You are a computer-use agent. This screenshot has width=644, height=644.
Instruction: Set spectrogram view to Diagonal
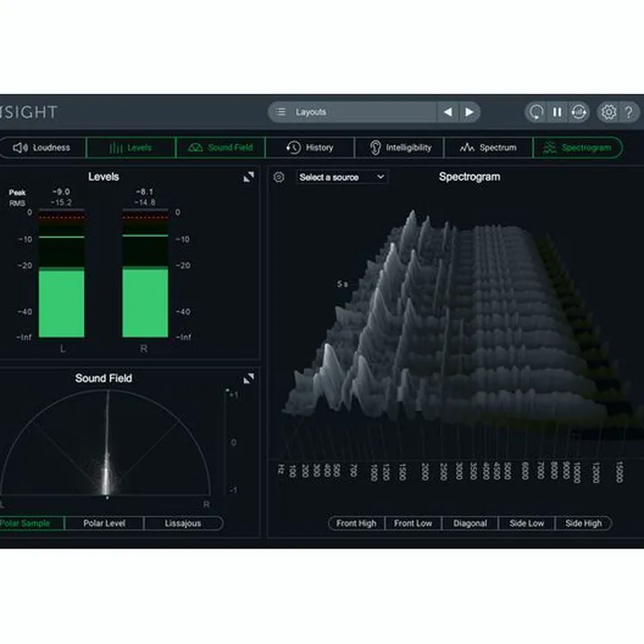470,523
